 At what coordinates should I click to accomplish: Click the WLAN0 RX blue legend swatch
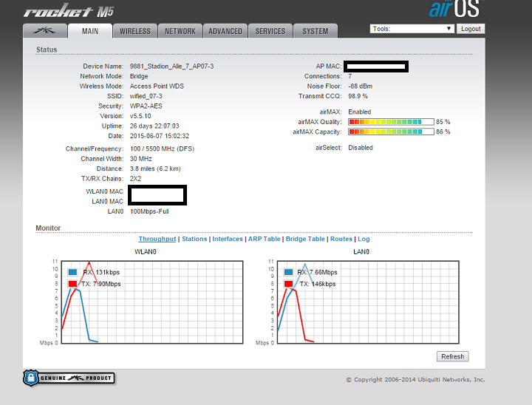pyautogui.click(x=72, y=272)
